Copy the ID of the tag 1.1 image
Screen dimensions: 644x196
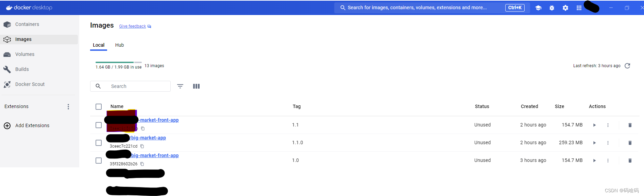click(x=143, y=129)
